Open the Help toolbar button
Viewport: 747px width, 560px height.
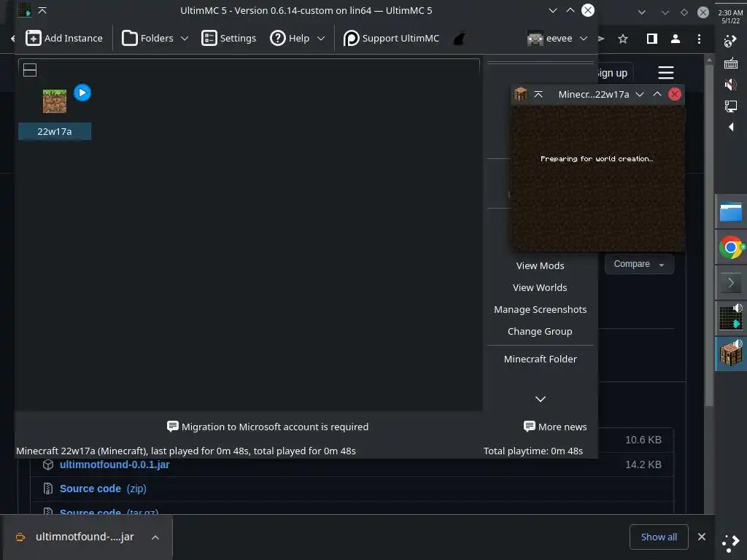pos(290,38)
